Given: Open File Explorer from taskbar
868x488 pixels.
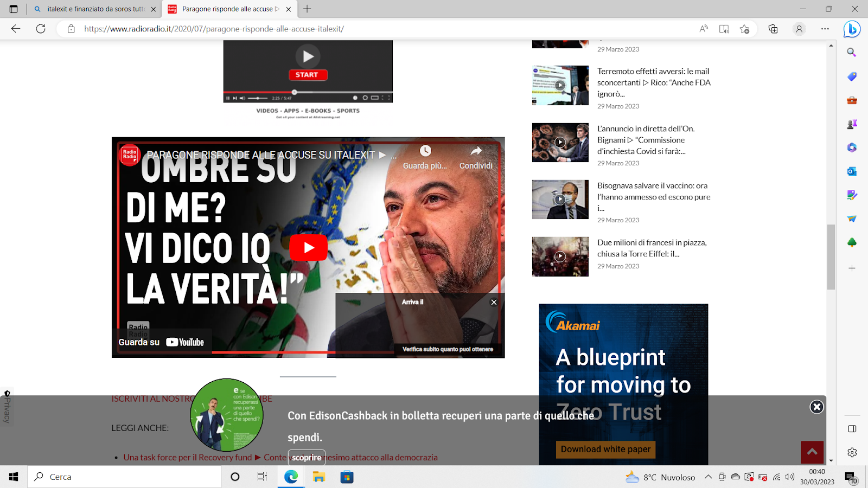Looking at the screenshot, I should point(318,477).
